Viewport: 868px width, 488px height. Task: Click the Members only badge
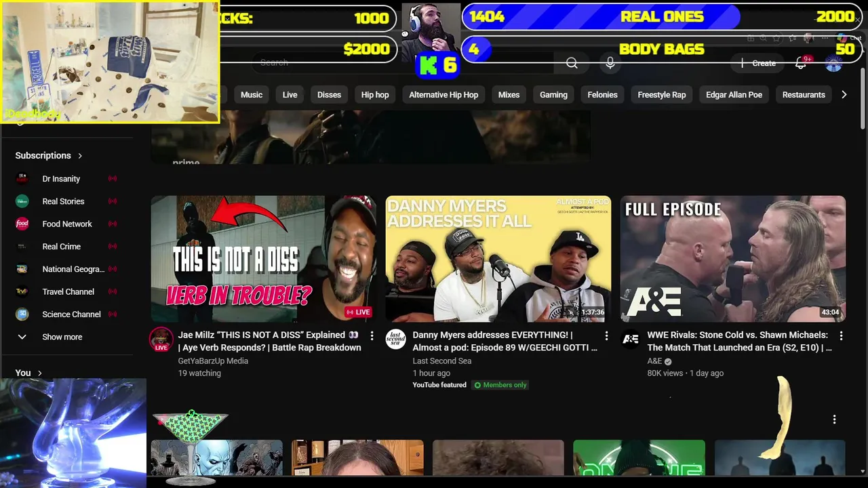(x=500, y=385)
